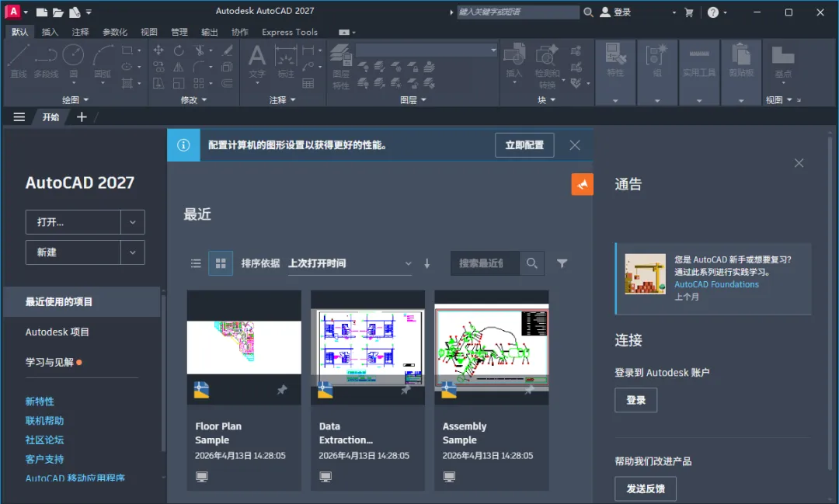Expand the 绘图 panel dropdown
Screen dimensions: 839x504
click(x=75, y=100)
